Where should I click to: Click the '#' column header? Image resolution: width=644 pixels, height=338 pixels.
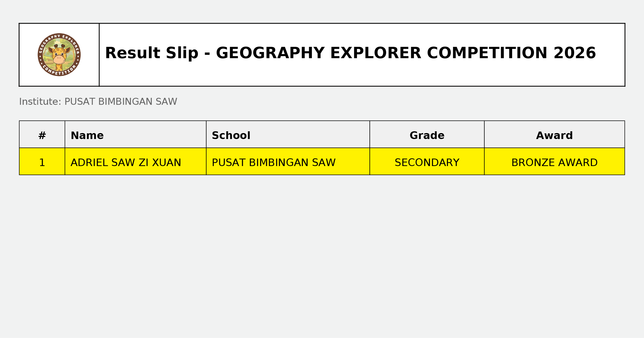pos(42,135)
